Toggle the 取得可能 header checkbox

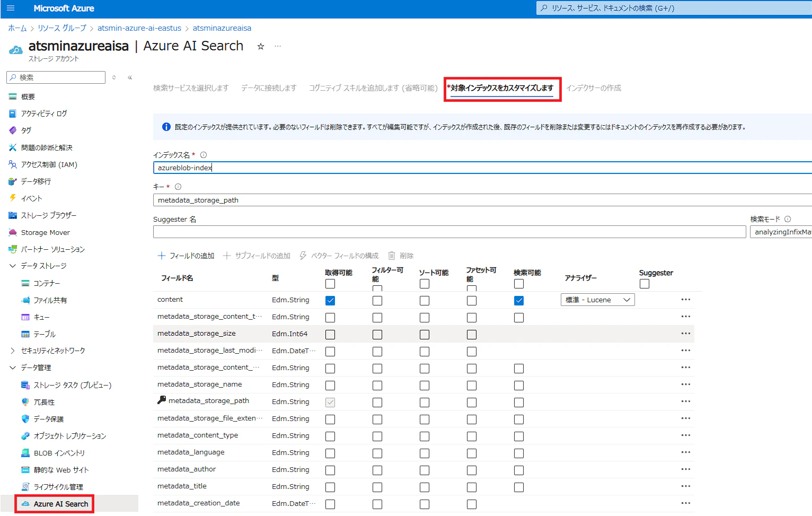point(330,284)
